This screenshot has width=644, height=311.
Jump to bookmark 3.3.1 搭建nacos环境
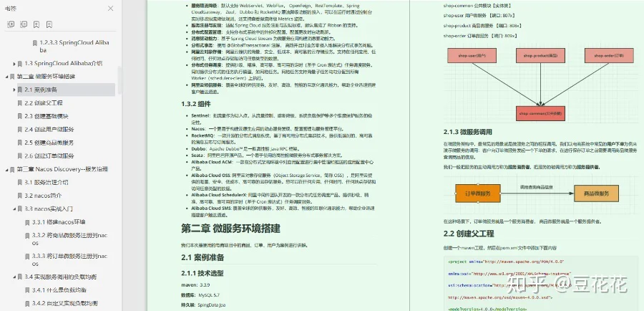59,221
